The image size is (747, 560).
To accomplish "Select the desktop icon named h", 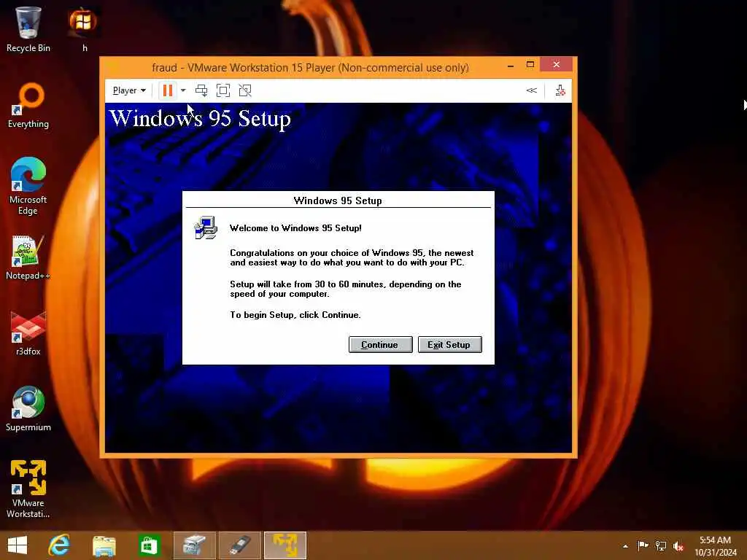I will (84, 29).
